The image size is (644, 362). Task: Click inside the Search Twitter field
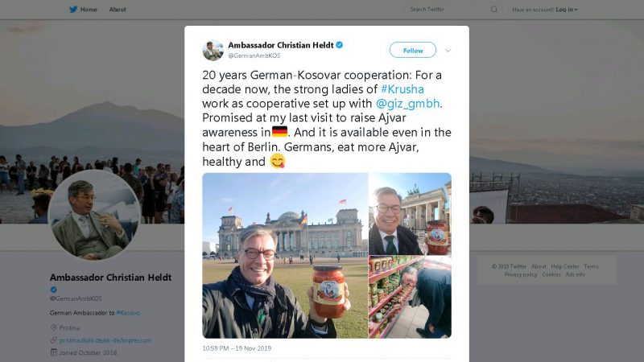coord(448,10)
